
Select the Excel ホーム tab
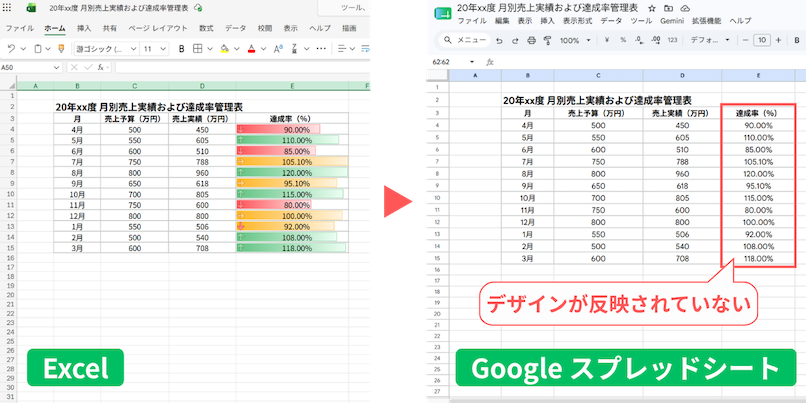(55, 28)
